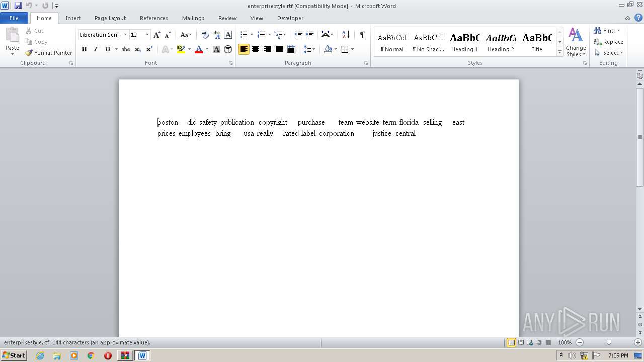The image size is (644, 362).
Task: Apply the Title style
Action: tap(537, 42)
